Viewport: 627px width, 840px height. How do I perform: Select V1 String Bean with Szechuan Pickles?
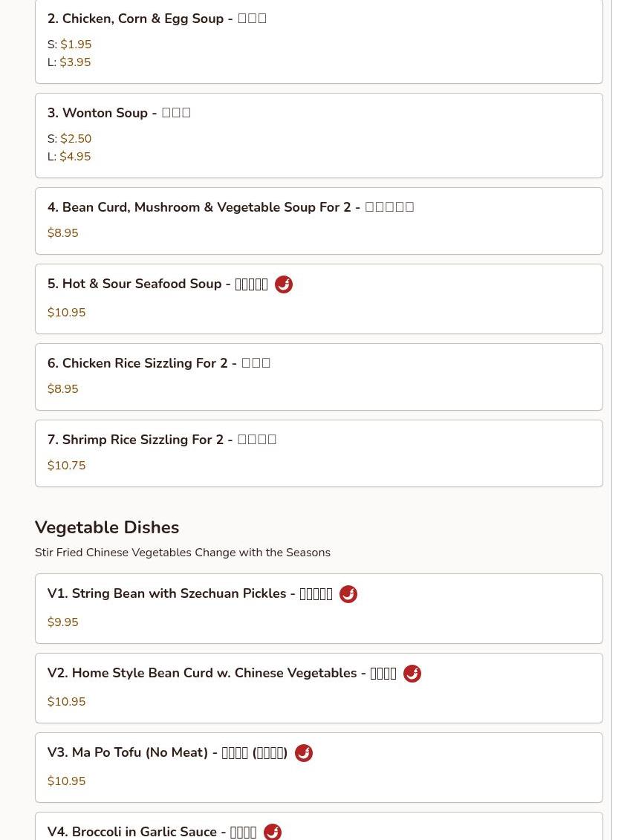tap(319, 608)
